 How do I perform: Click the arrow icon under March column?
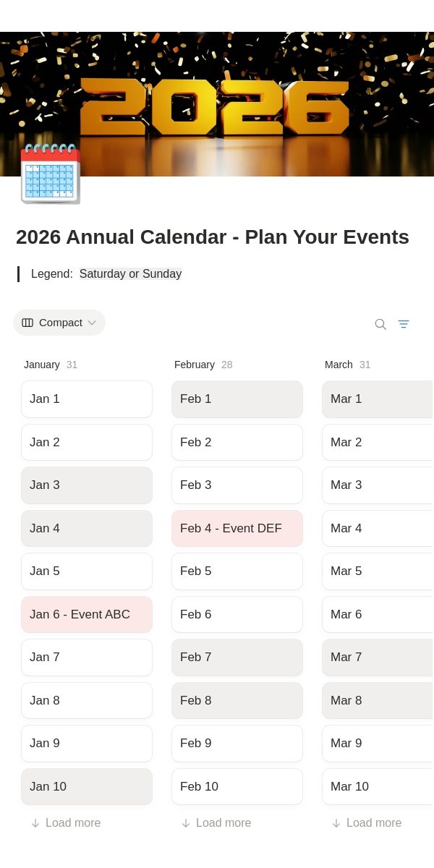click(336, 823)
